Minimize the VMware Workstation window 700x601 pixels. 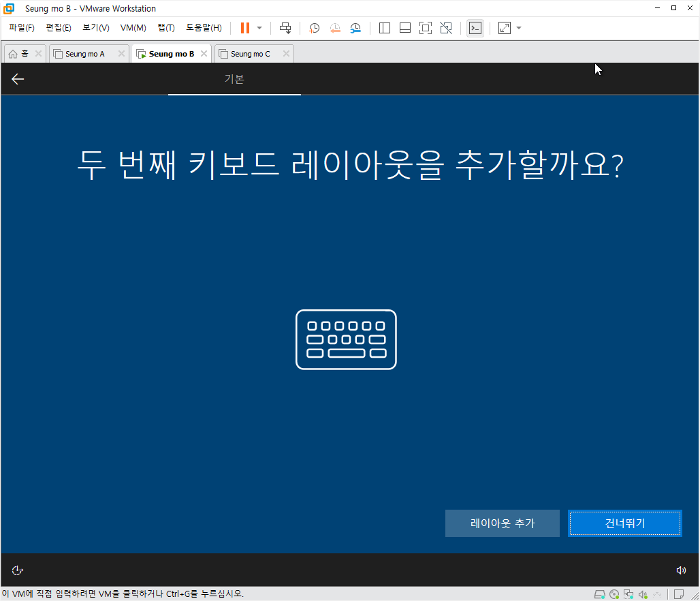[x=657, y=8]
